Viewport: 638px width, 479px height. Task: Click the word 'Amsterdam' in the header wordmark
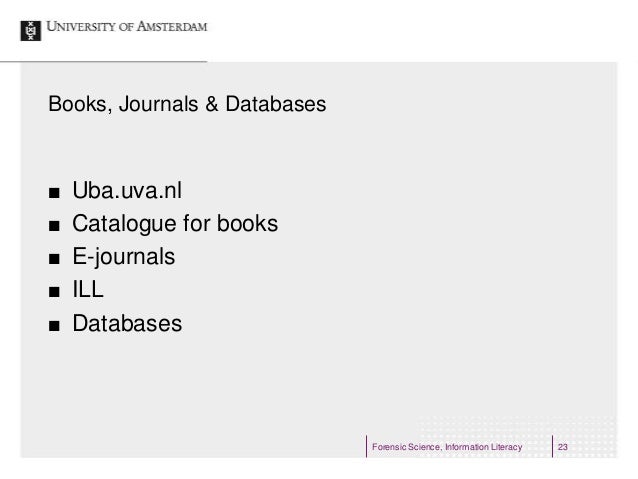pos(172,25)
